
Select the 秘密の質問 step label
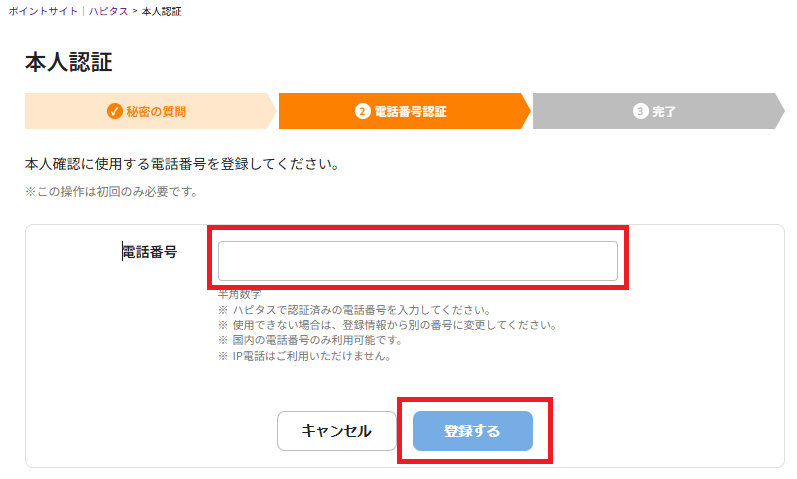[156, 111]
